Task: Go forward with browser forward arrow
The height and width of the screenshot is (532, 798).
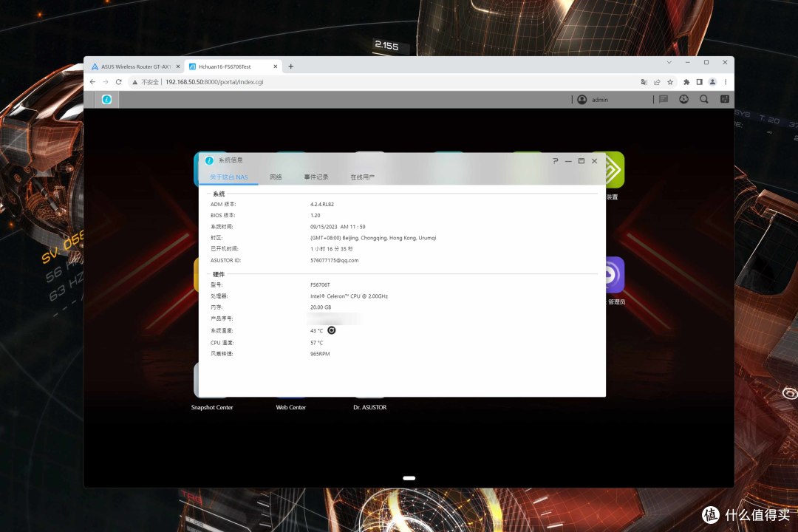Action: coord(106,81)
